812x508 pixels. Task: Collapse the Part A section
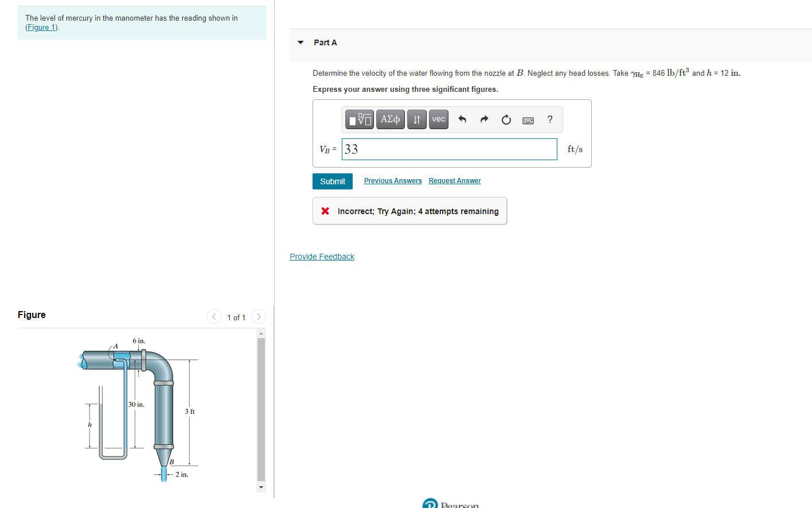pyautogui.click(x=300, y=42)
